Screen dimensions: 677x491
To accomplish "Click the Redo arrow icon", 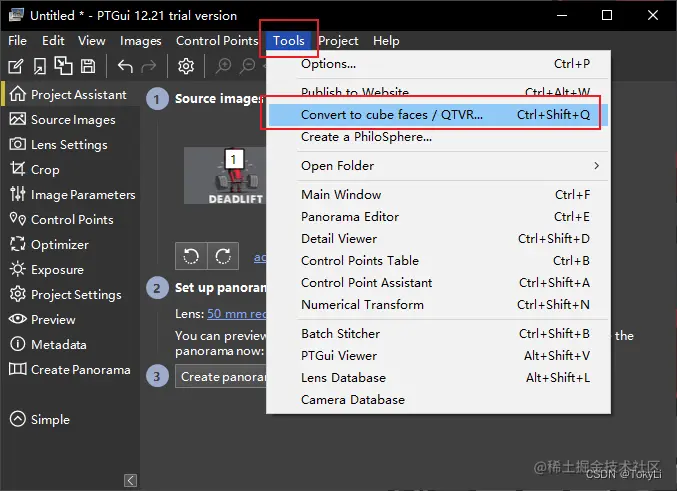I will 149,66.
